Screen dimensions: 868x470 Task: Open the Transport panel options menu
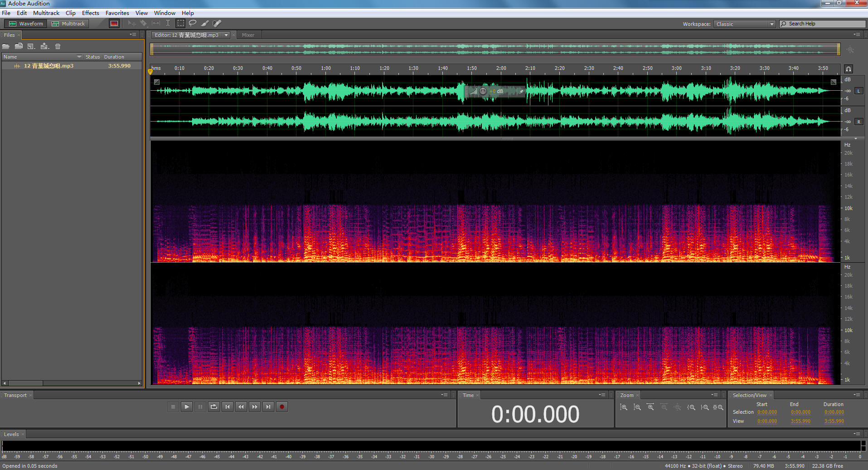(x=445, y=395)
